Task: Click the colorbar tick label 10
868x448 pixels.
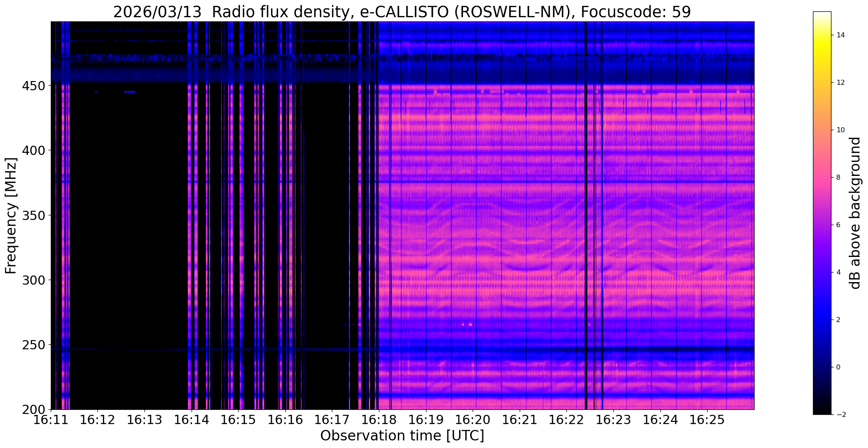Action: click(x=841, y=130)
